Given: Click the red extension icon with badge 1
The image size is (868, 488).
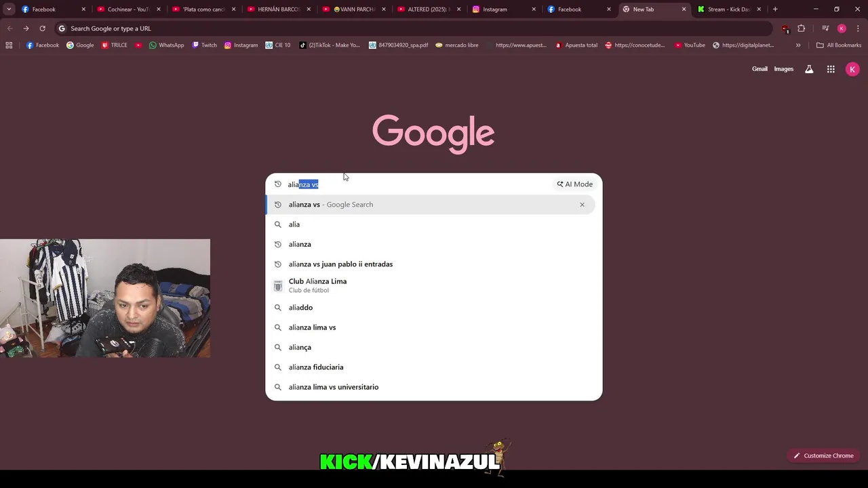Looking at the screenshot, I should (785, 28).
